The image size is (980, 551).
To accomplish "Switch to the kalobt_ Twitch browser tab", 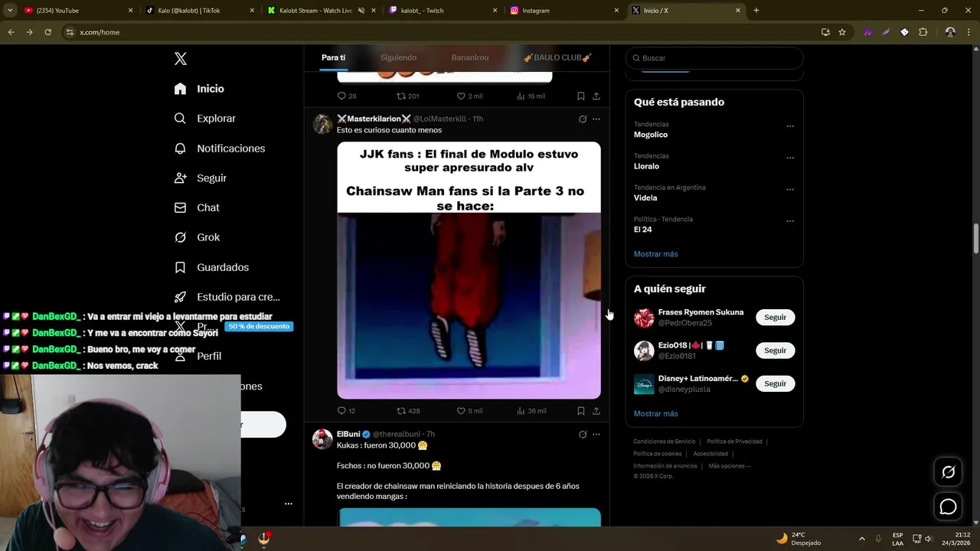I will (444, 11).
